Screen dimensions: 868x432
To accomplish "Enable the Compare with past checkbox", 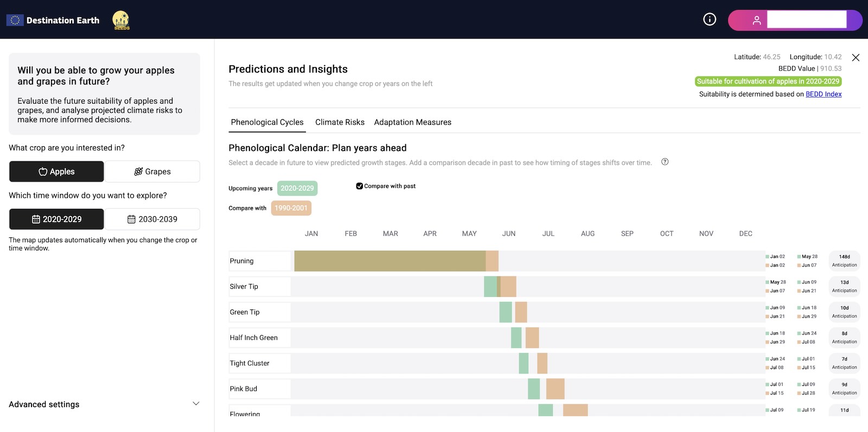I will click(x=359, y=185).
